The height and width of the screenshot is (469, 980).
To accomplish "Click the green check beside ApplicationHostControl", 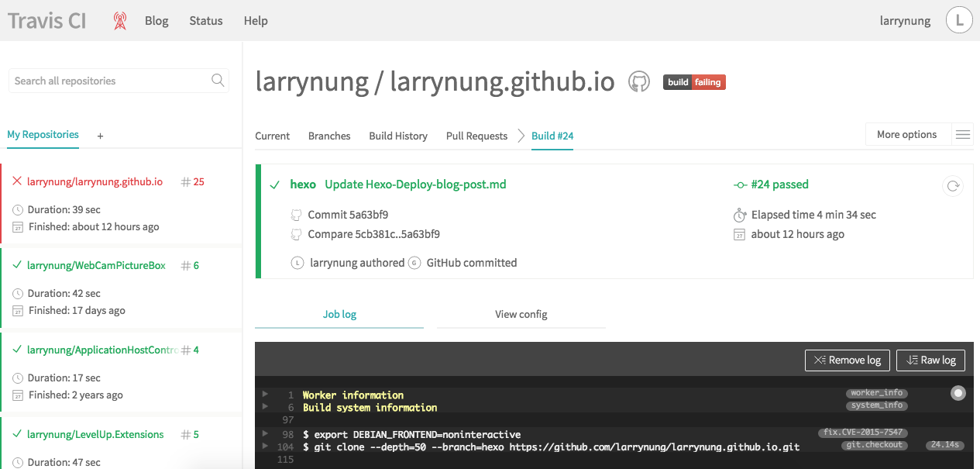I will (17, 350).
